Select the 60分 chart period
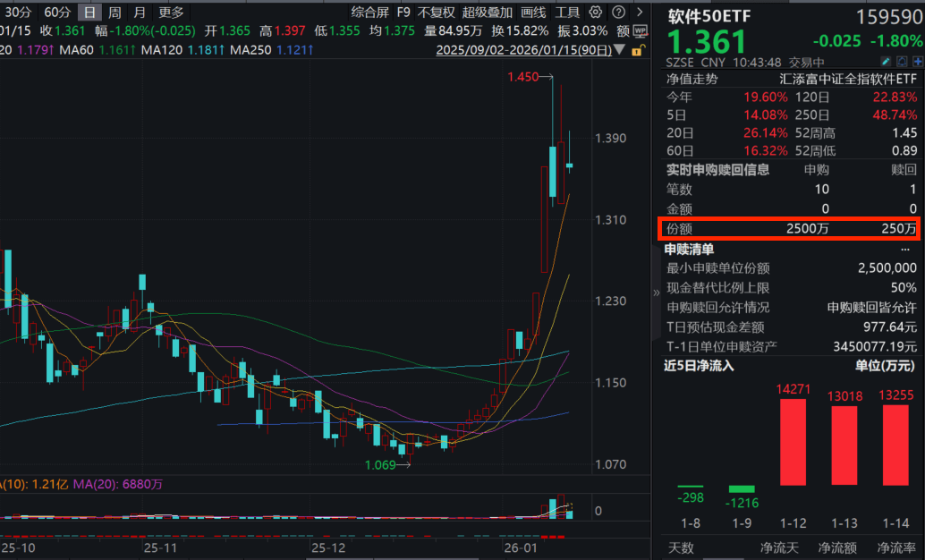The width and height of the screenshot is (925, 560). pyautogui.click(x=57, y=13)
